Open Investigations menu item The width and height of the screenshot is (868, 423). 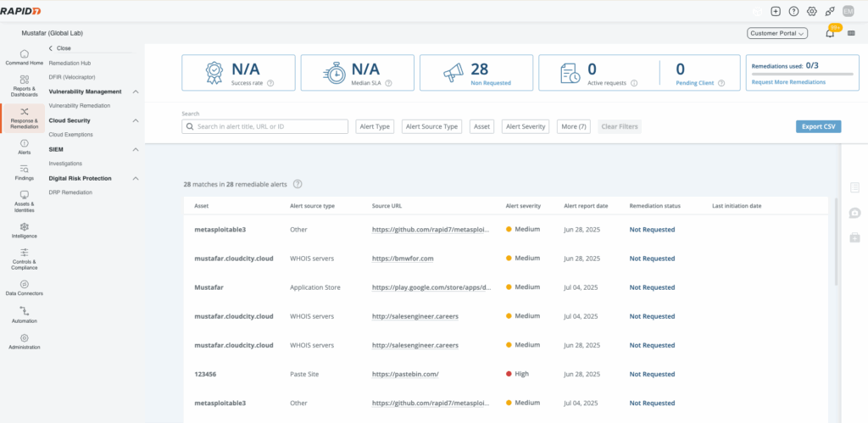(65, 164)
